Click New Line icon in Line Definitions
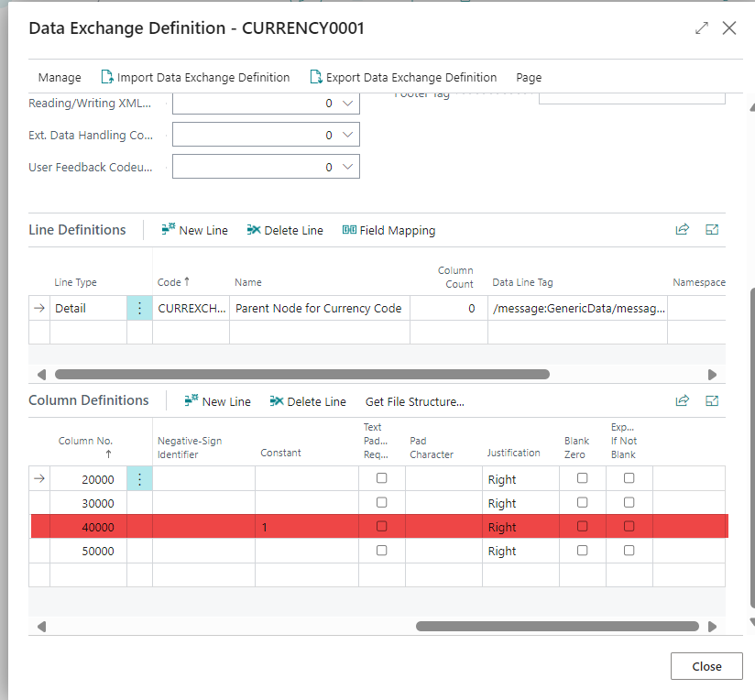 point(168,230)
